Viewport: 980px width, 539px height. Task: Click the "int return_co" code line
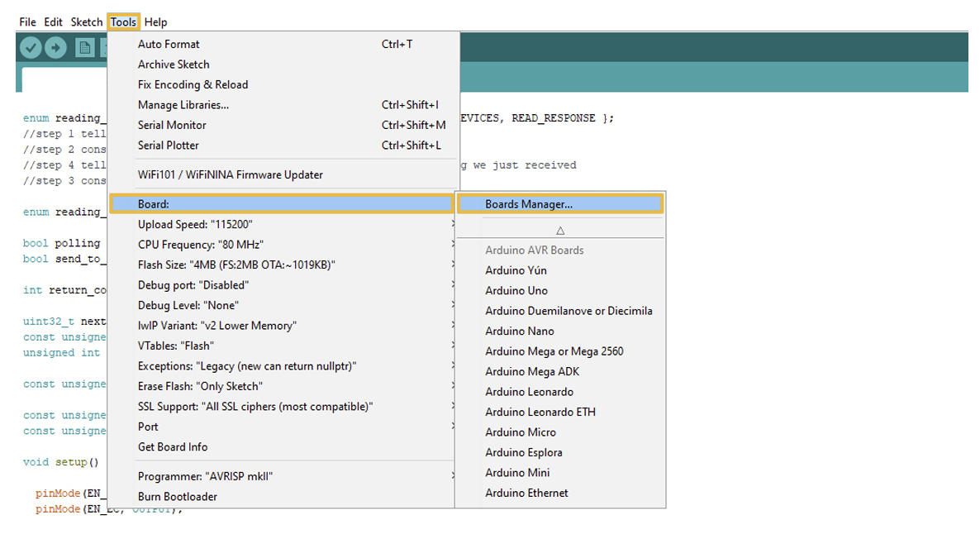(x=64, y=290)
